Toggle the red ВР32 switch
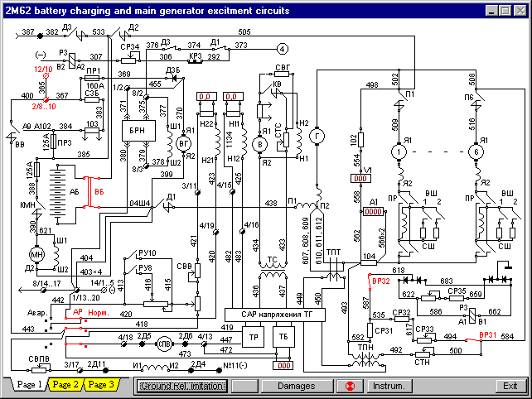The image size is (532, 399). point(369,283)
